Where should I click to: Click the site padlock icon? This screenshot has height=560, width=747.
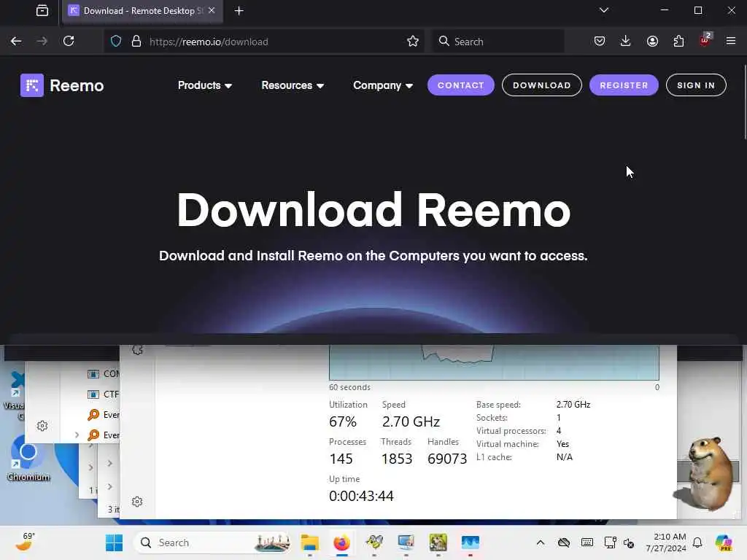coord(136,42)
